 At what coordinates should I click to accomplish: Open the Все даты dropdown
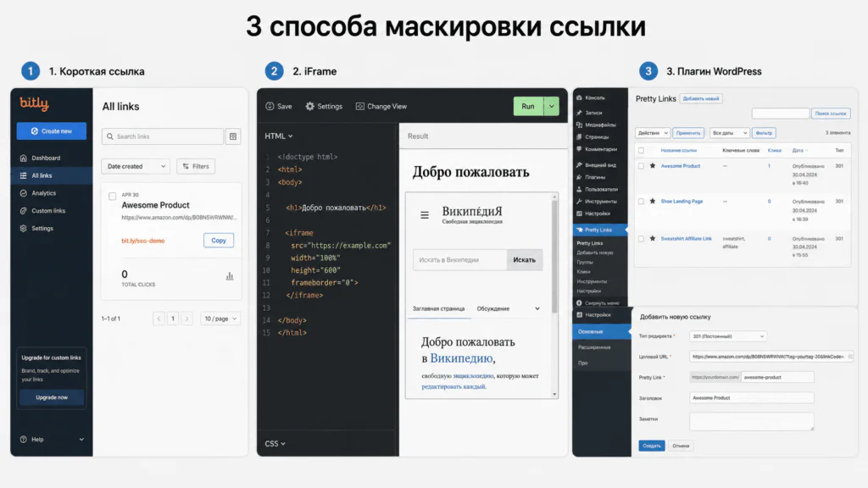coord(730,133)
